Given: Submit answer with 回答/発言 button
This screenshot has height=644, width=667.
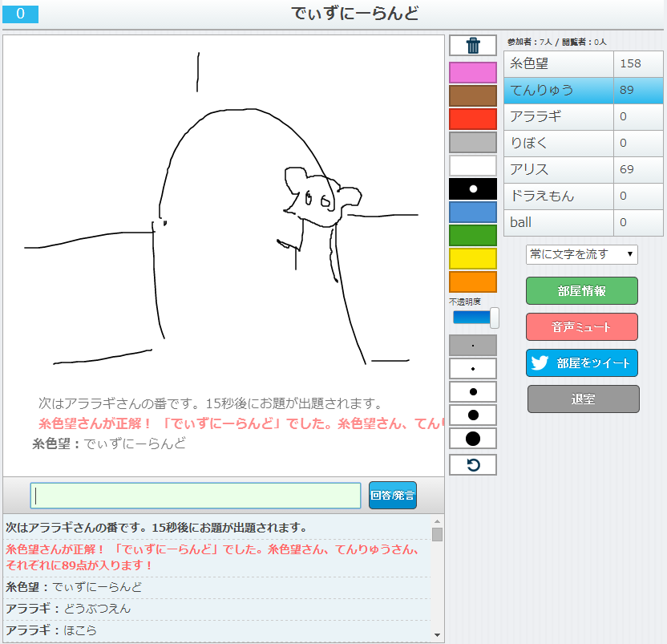Looking at the screenshot, I should pos(392,495).
